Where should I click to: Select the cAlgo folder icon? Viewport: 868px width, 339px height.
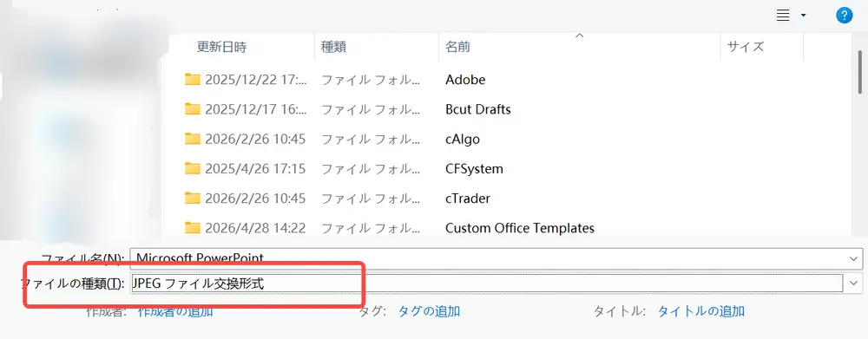coord(192,139)
